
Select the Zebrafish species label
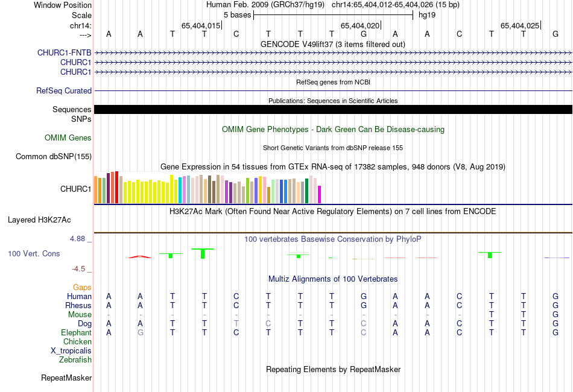click(75, 359)
